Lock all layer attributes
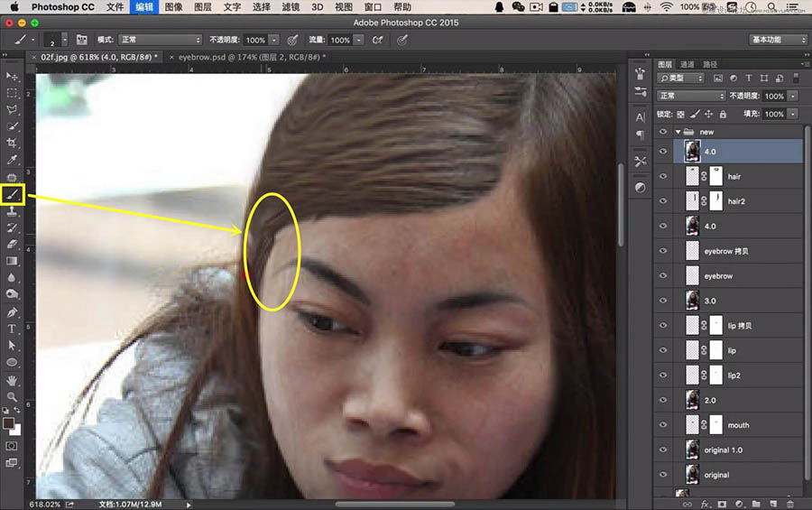 tap(723, 114)
